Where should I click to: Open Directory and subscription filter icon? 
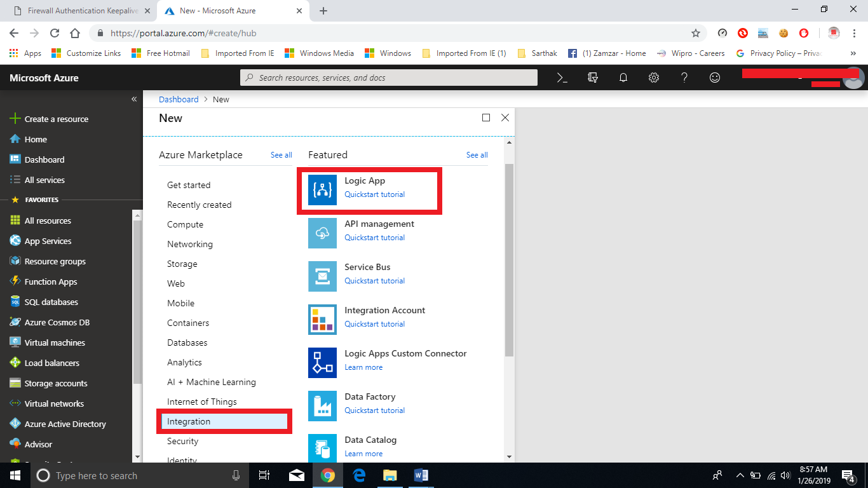(593, 78)
